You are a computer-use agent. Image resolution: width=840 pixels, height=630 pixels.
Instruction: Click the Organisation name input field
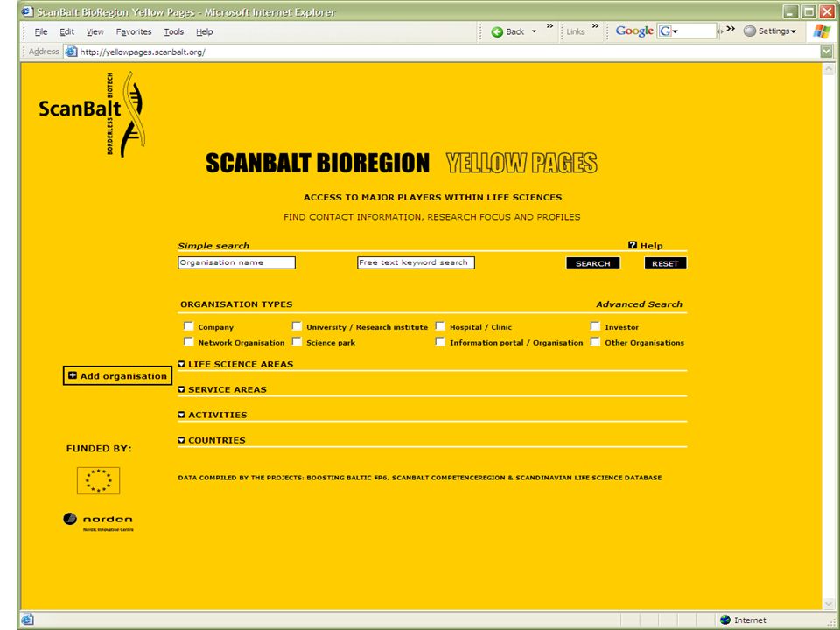tap(237, 262)
